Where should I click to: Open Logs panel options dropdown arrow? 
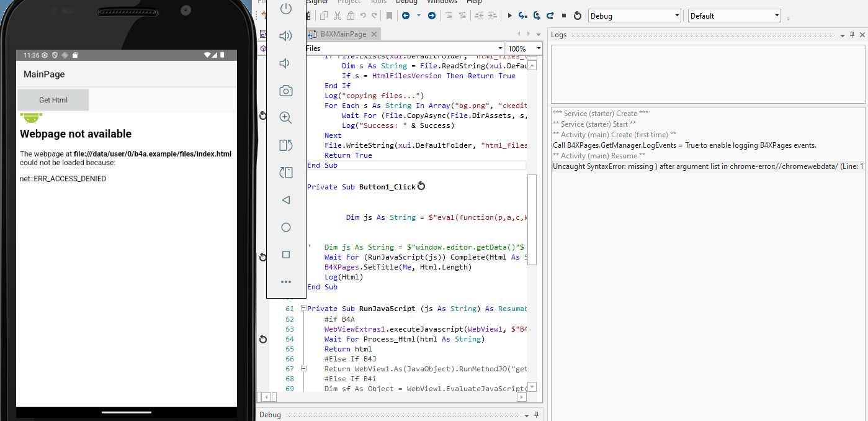click(x=842, y=35)
